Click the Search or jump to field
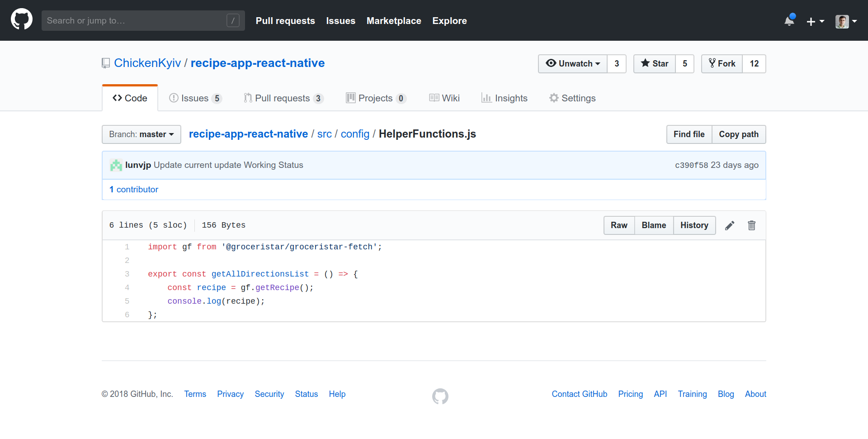 (x=136, y=20)
